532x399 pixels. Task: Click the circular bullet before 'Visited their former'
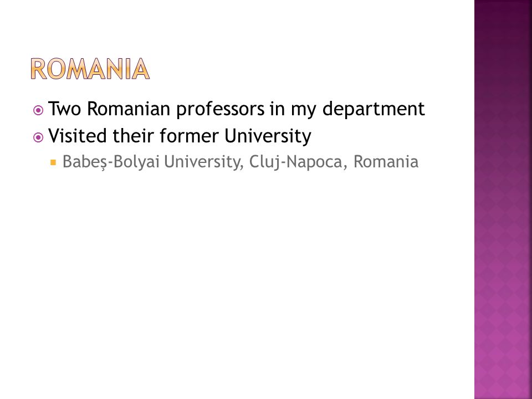tap(38, 137)
